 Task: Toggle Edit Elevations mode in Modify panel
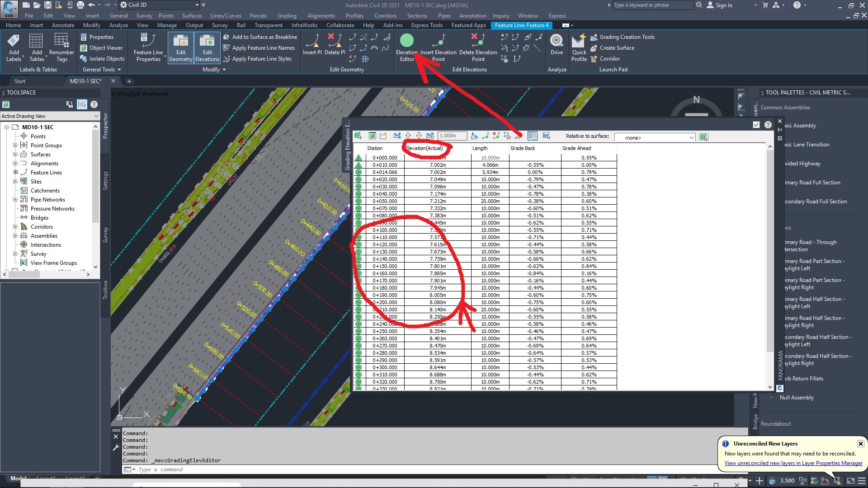(207, 47)
